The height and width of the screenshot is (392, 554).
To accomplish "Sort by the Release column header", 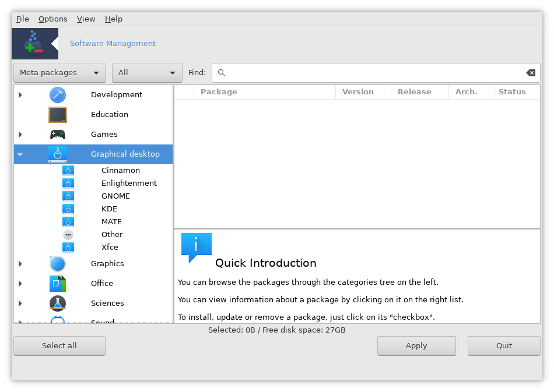I will pyautogui.click(x=420, y=92).
